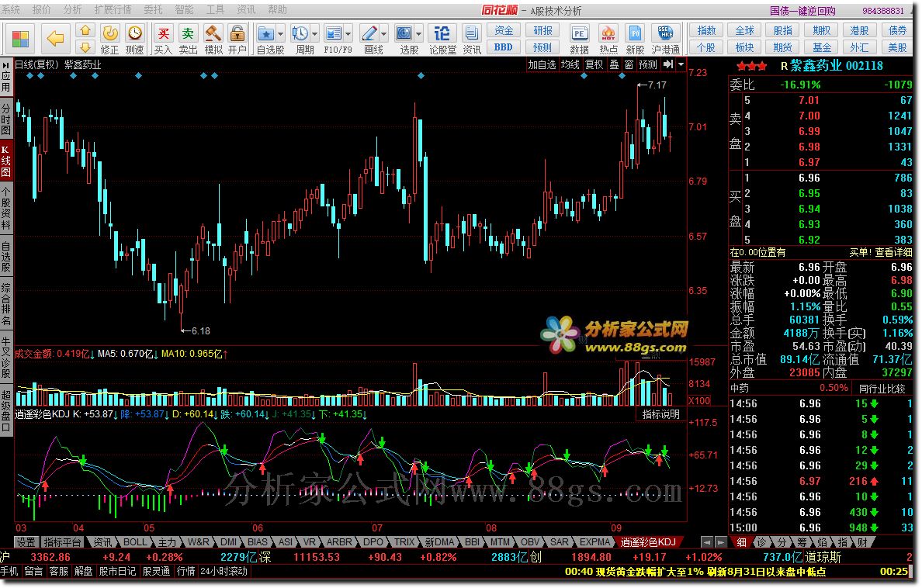Image resolution: width=922 pixels, height=588 pixels.
Task: Click the F10/F9 info icon
Action: (x=334, y=33)
